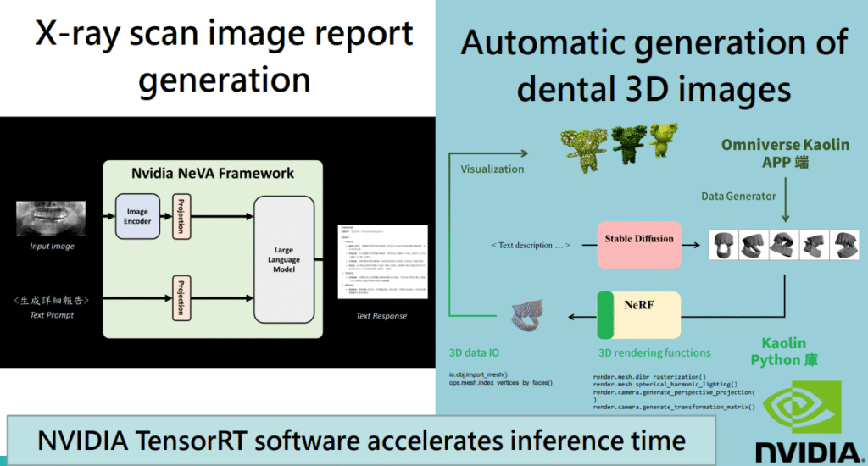
Task: Click the pink Stable Diffusion box
Action: pyautogui.click(x=639, y=245)
